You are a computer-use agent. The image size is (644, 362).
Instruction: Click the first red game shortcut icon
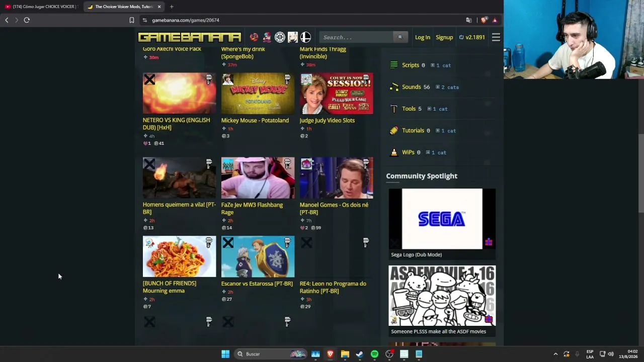[x=254, y=37]
